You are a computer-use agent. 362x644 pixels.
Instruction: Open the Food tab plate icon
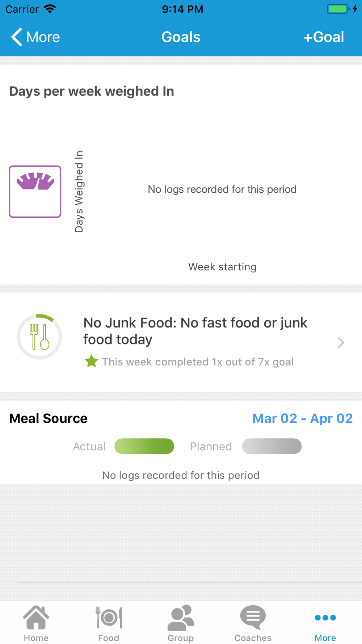pos(109,617)
